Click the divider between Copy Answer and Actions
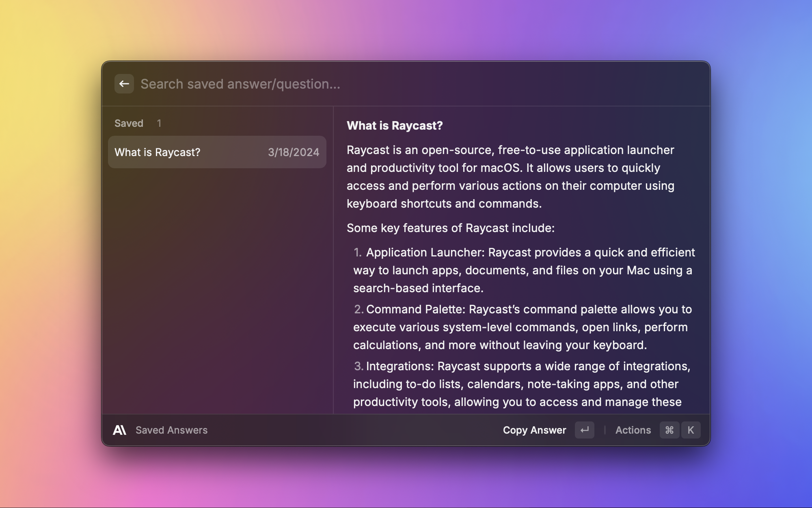The width and height of the screenshot is (812, 508). coord(605,430)
